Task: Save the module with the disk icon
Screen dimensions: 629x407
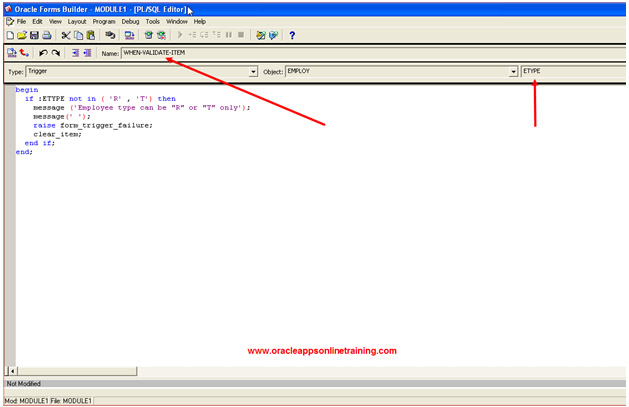Action: pyautogui.click(x=33, y=35)
